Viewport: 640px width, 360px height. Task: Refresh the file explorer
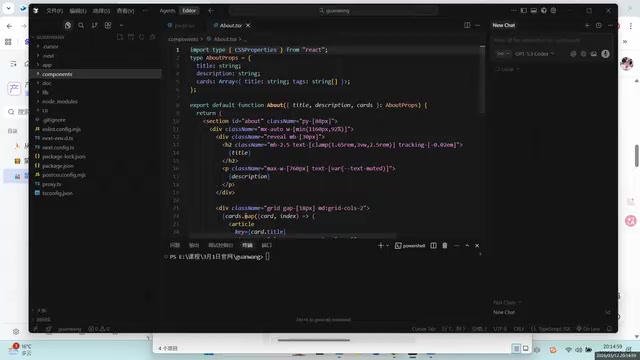(x=142, y=37)
